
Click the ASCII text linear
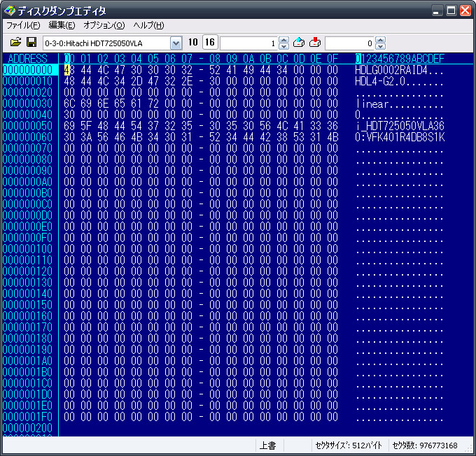click(x=372, y=104)
